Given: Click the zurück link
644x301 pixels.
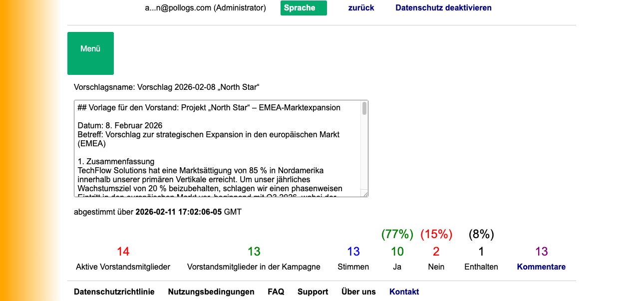Looking at the screenshot, I should tap(360, 7).
